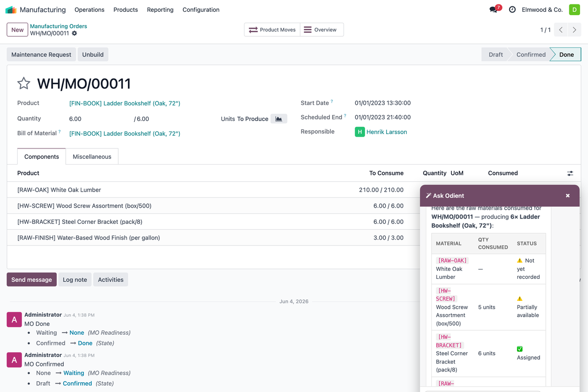This screenshot has width=588, height=392.
Task: Open the Ladder Bookshelf product link
Action: [125, 103]
